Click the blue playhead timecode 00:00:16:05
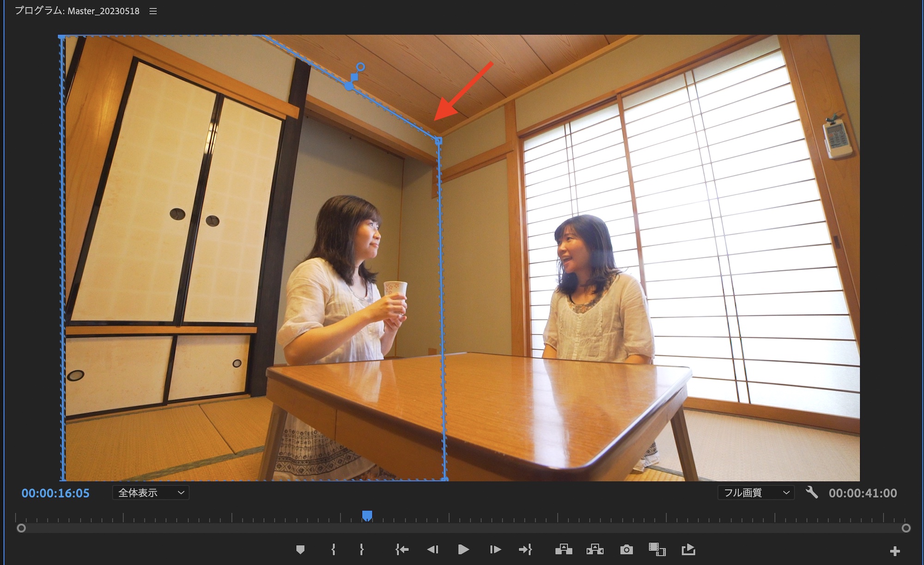This screenshot has height=565, width=924. [55, 493]
